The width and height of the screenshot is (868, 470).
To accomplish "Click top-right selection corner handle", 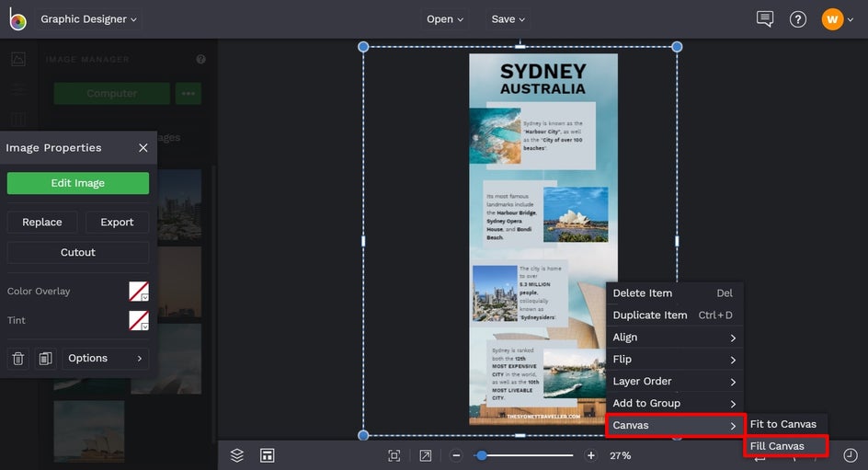I will (677, 47).
